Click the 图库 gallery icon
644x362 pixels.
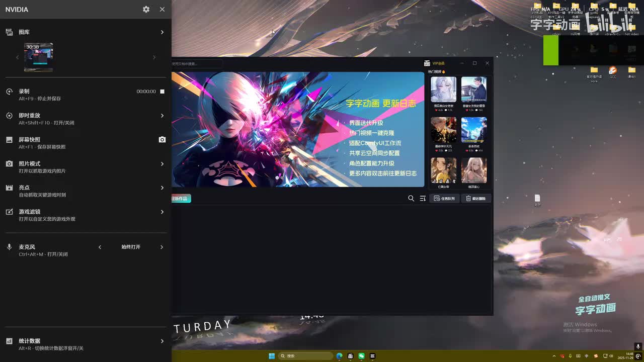pos(9,32)
